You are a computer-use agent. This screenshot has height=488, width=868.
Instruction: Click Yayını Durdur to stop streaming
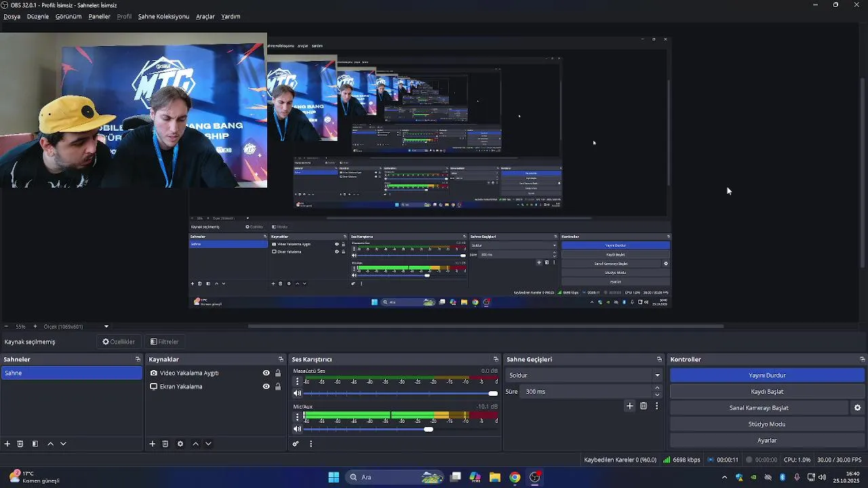pyautogui.click(x=767, y=375)
